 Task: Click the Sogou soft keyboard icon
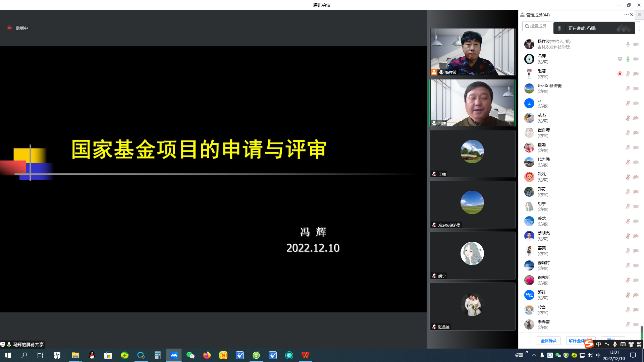[623, 344]
